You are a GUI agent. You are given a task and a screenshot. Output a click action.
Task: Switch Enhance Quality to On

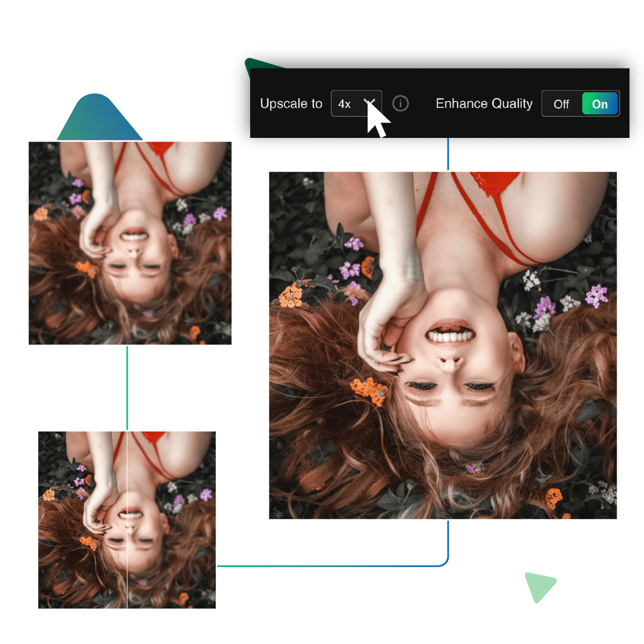point(600,104)
